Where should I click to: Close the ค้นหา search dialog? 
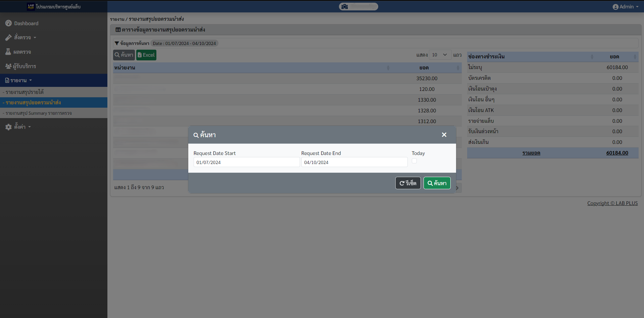tap(444, 135)
